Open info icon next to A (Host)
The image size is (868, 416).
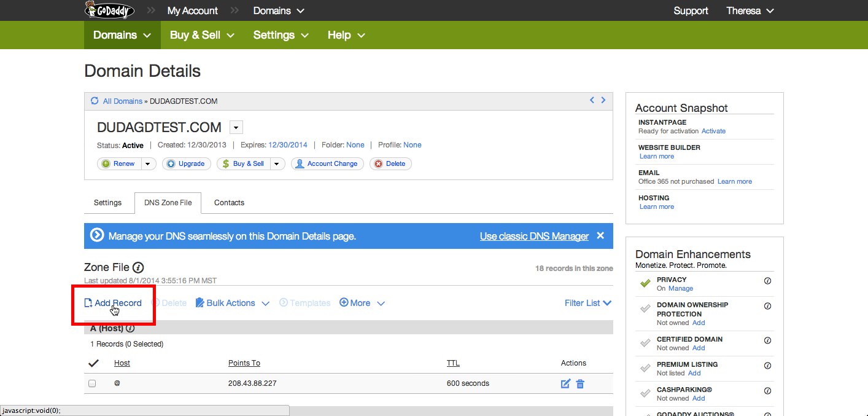point(130,329)
